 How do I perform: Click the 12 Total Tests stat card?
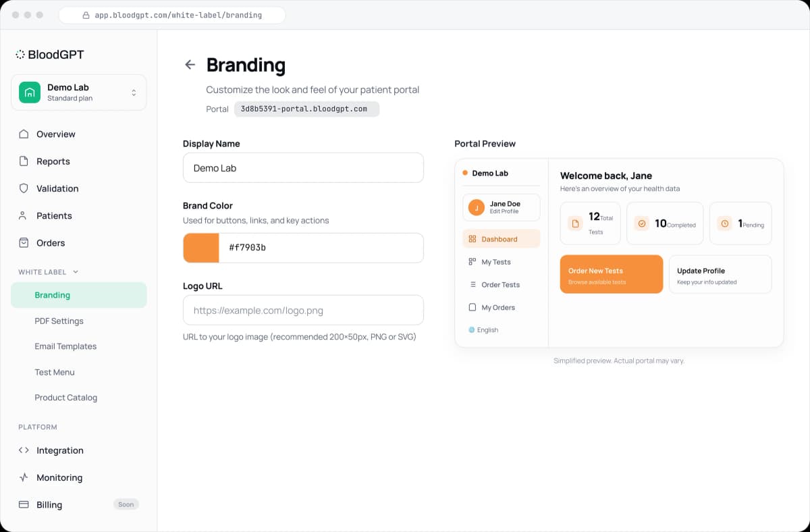(x=591, y=223)
